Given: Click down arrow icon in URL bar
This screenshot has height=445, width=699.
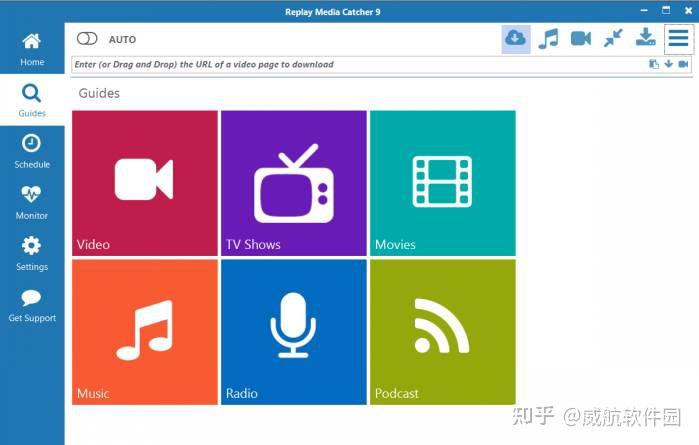Looking at the screenshot, I should (668, 64).
